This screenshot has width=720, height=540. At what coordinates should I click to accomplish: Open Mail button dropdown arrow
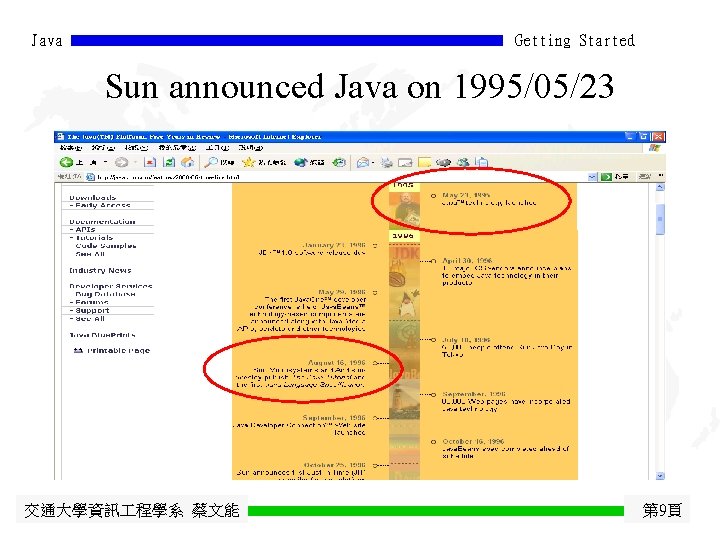373,163
